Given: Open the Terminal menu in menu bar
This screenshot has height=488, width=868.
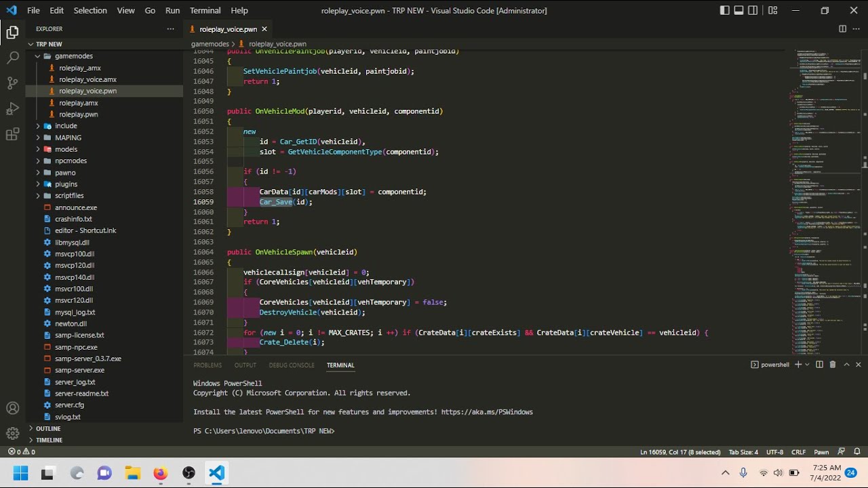Looking at the screenshot, I should click(205, 10).
